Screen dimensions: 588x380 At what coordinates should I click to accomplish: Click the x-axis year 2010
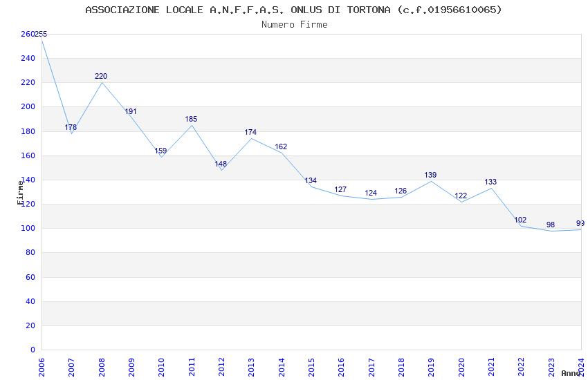(161, 368)
